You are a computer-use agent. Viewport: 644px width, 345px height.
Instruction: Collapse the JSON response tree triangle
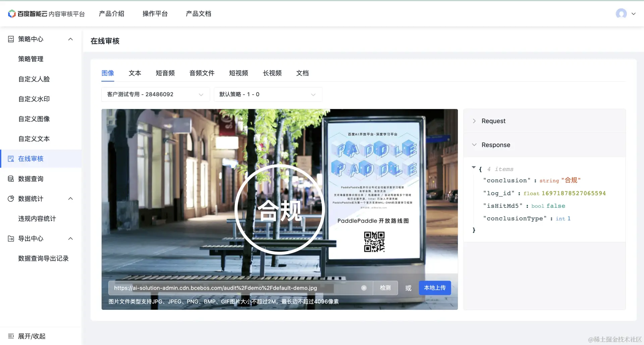coord(474,167)
